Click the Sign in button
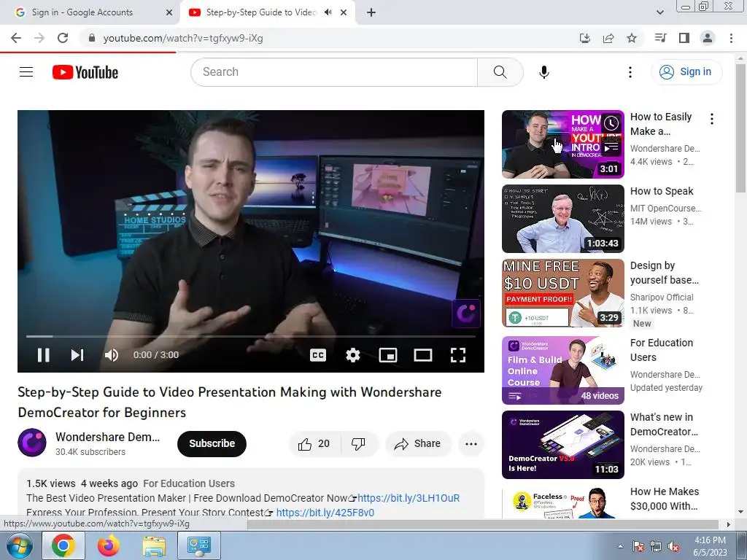 686,72
